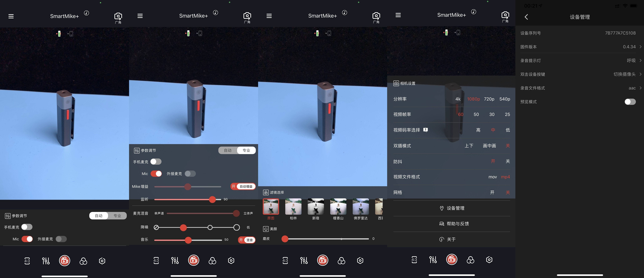Open the 双击设备按键 option row

580,74
